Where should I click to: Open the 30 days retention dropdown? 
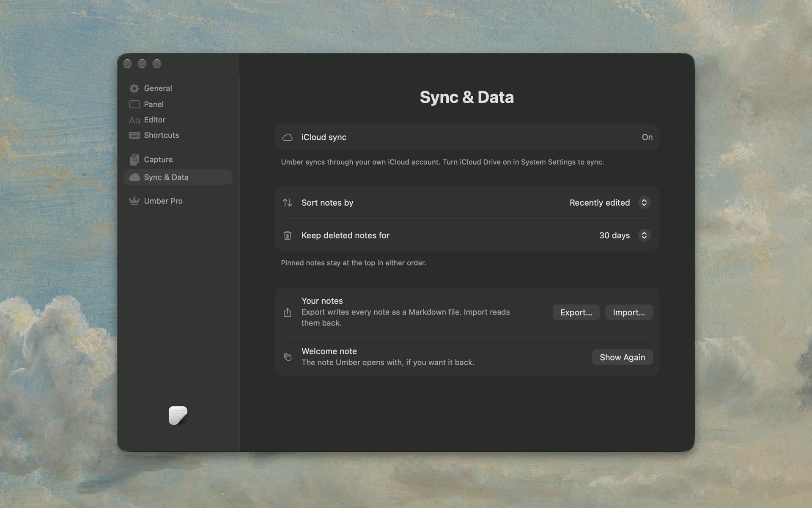pyautogui.click(x=624, y=235)
